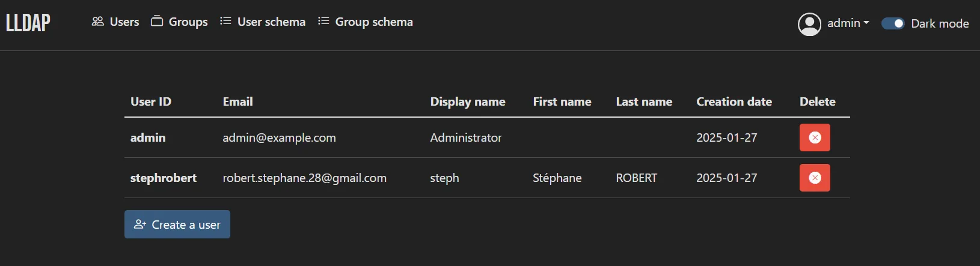Click the add-person icon in Create a user
Image resolution: width=980 pixels, height=266 pixels.
coord(140,224)
